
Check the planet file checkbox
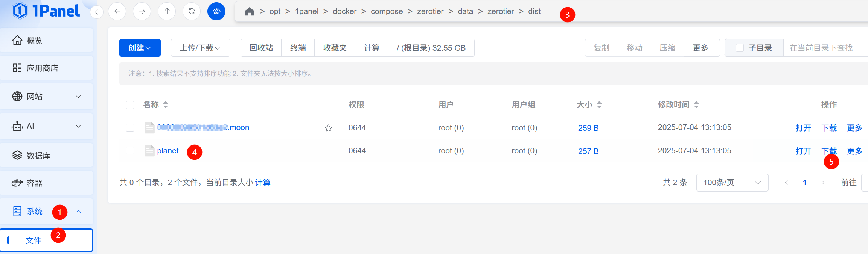click(x=130, y=151)
